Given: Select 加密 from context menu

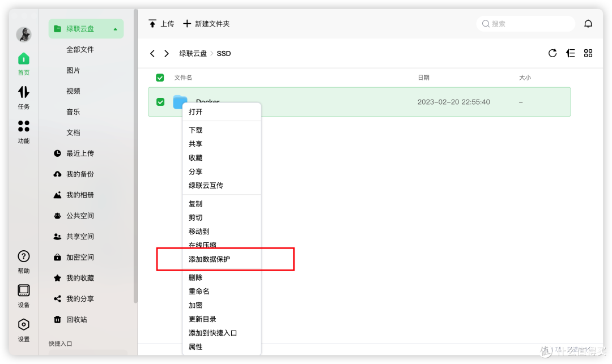Looking at the screenshot, I should tap(222, 305).
